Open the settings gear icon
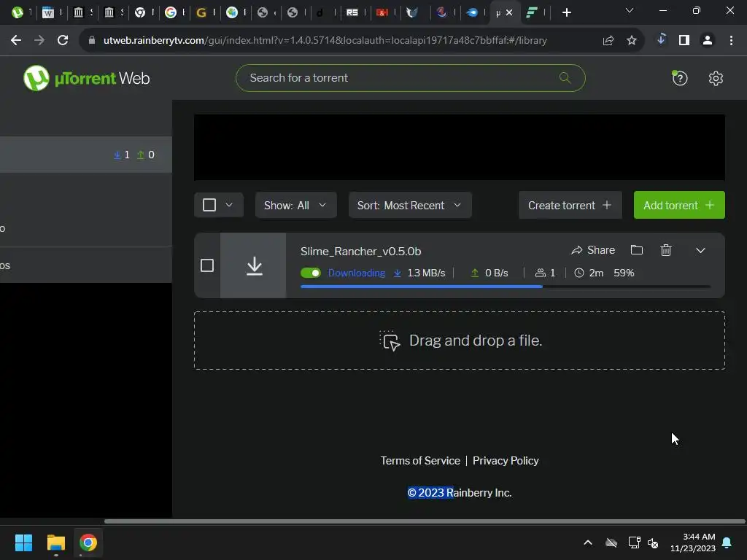Image resolution: width=747 pixels, height=560 pixels. [716, 78]
